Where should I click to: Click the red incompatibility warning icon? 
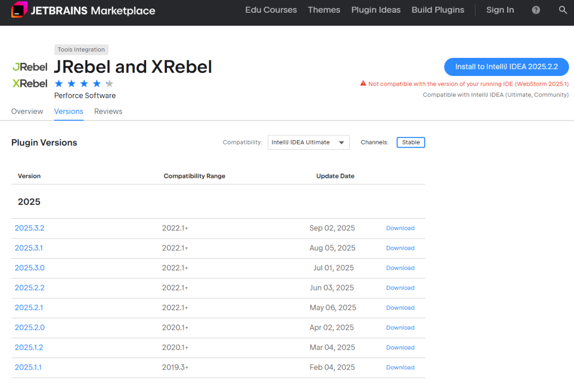[x=363, y=83]
